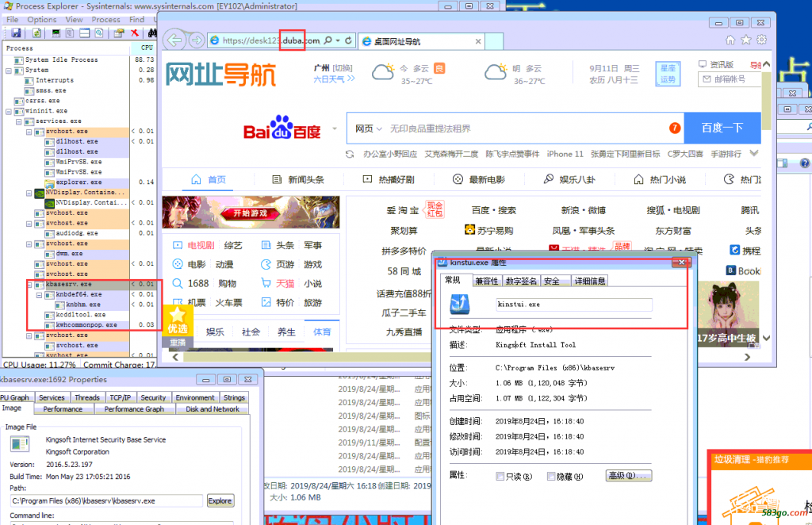Open the TCP/IP tab in properties
The height and width of the screenshot is (525, 812).
coord(121,397)
